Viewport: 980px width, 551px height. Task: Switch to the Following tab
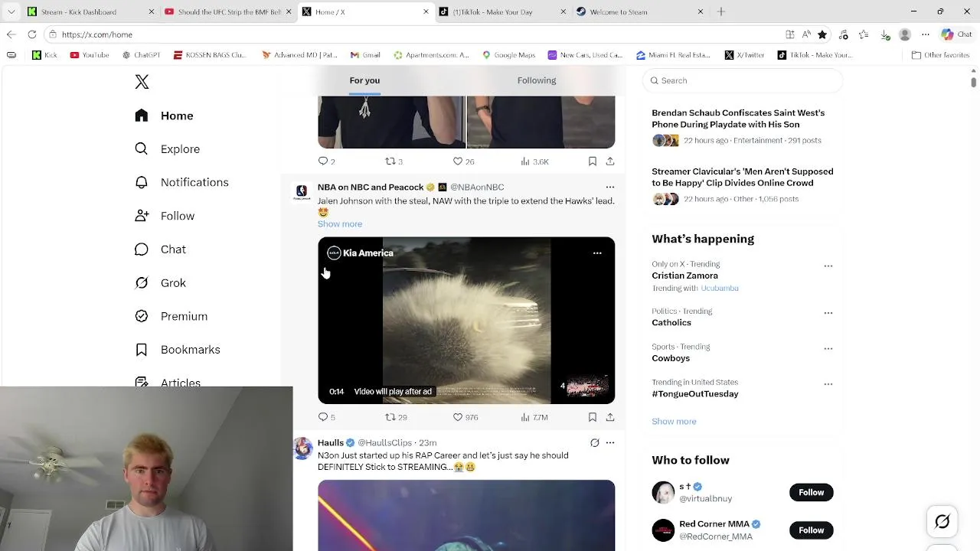point(537,80)
